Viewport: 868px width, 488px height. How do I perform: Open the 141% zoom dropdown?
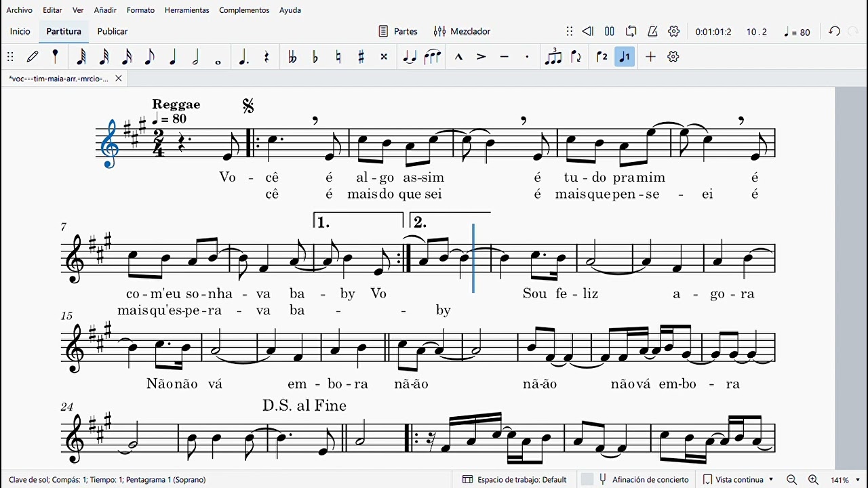coord(846,480)
